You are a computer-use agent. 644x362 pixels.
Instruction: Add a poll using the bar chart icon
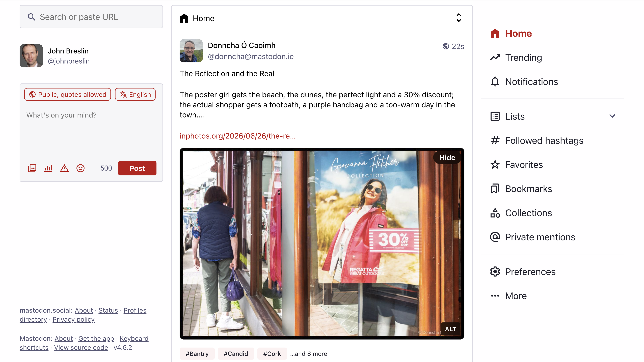click(48, 168)
